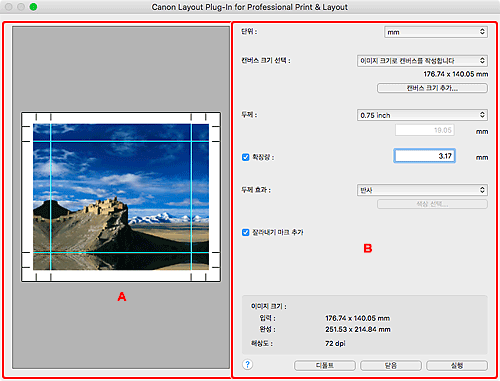500x381 pixels.
Task: Open the help question mark icon
Action: coord(247,365)
